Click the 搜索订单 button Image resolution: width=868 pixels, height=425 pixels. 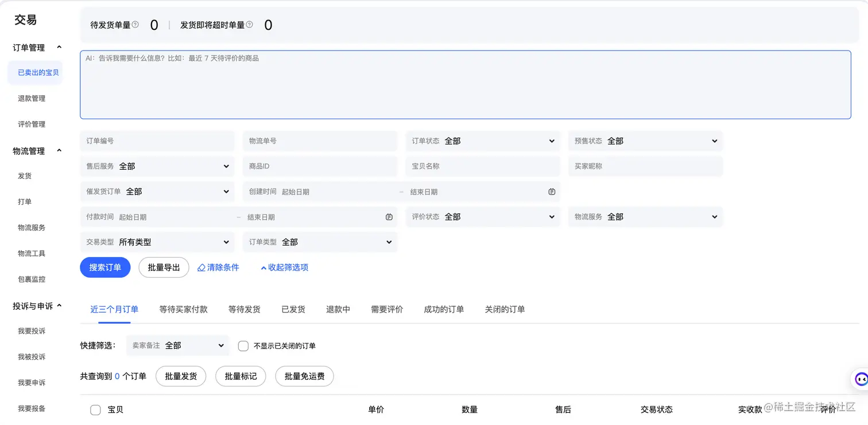click(x=105, y=267)
